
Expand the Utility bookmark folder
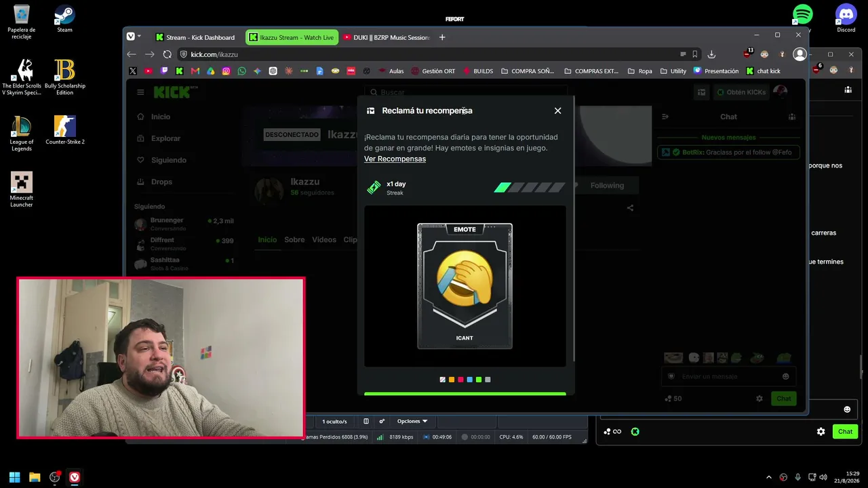(673, 71)
